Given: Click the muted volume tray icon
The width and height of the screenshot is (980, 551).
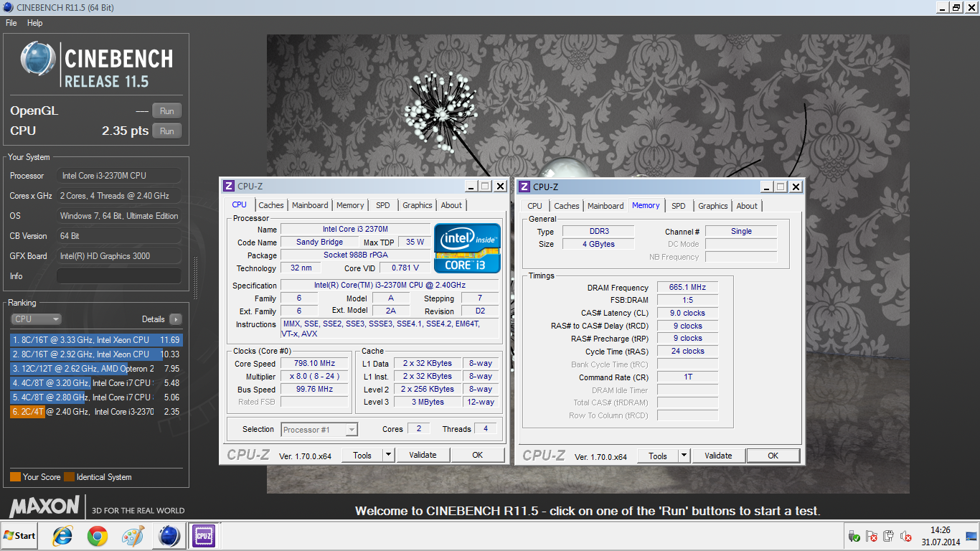Looking at the screenshot, I should click(x=906, y=536).
